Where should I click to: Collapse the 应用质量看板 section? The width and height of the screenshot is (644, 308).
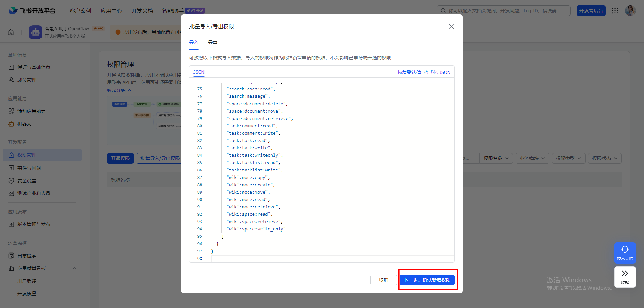point(74,268)
